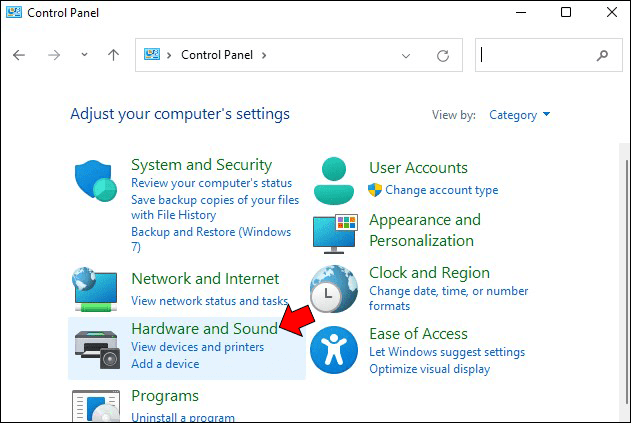Screen dimensions: 631x423
Task: Click the Refresh button in address bar
Action: point(443,56)
